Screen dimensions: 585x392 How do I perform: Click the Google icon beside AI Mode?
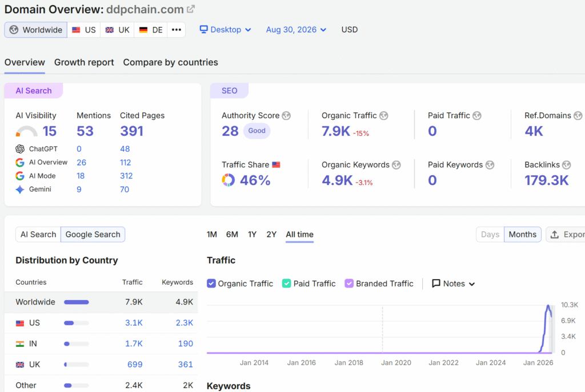click(20, 176)
